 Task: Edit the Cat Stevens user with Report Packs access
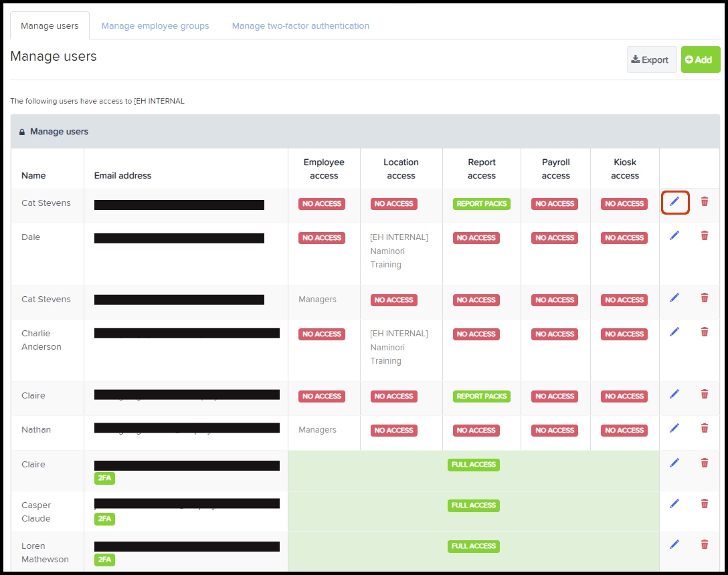click(674, 202)
